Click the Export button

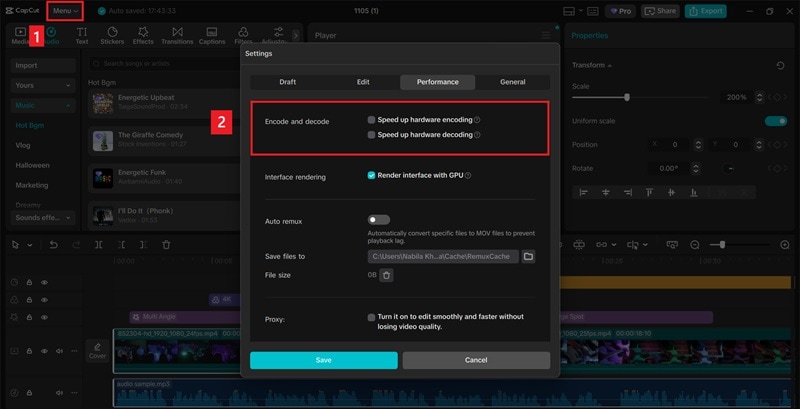706,11
